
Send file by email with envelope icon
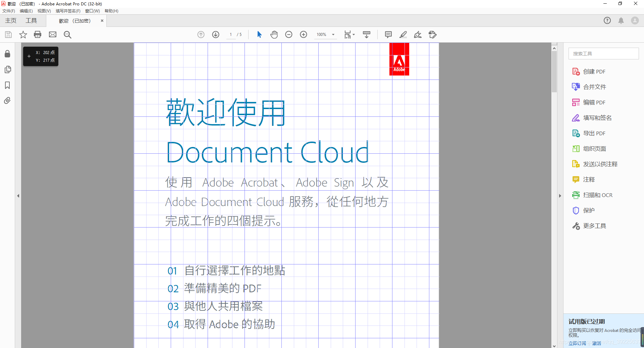[x=53, y=35]
